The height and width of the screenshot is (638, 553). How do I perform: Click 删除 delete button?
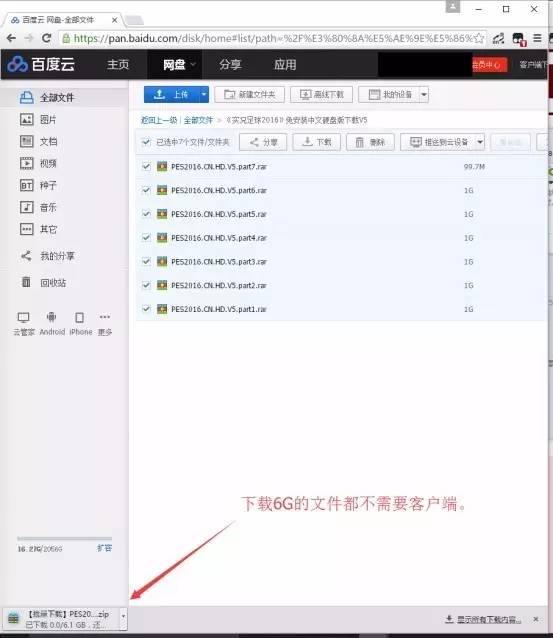click(x=370, y=142)
